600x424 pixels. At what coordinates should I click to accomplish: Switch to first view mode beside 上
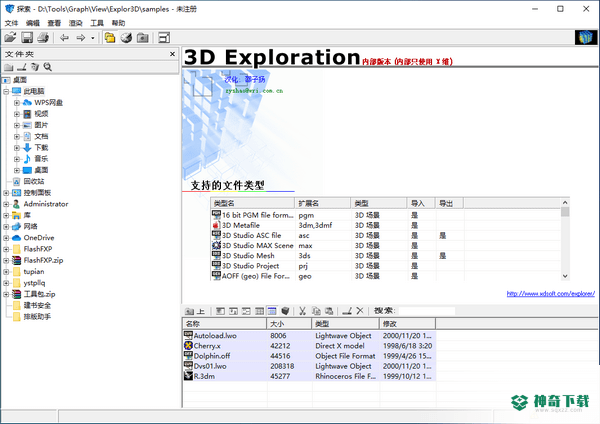click(220, 311)
